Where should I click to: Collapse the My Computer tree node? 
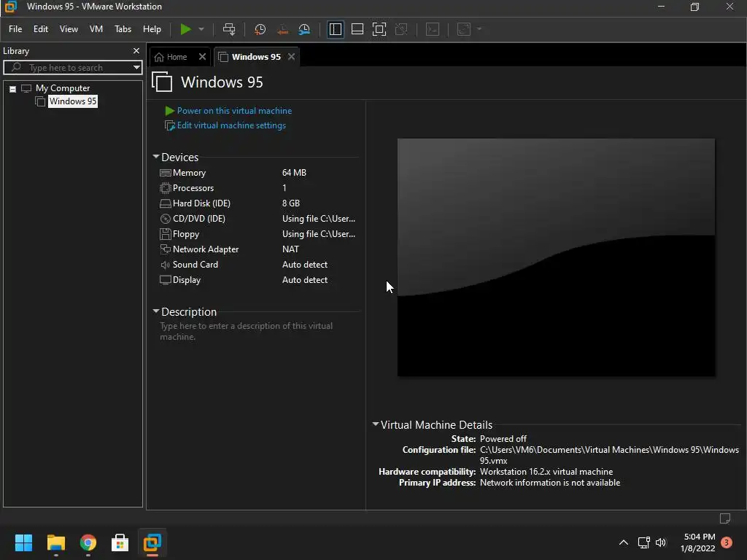click(x=13, y=88)
